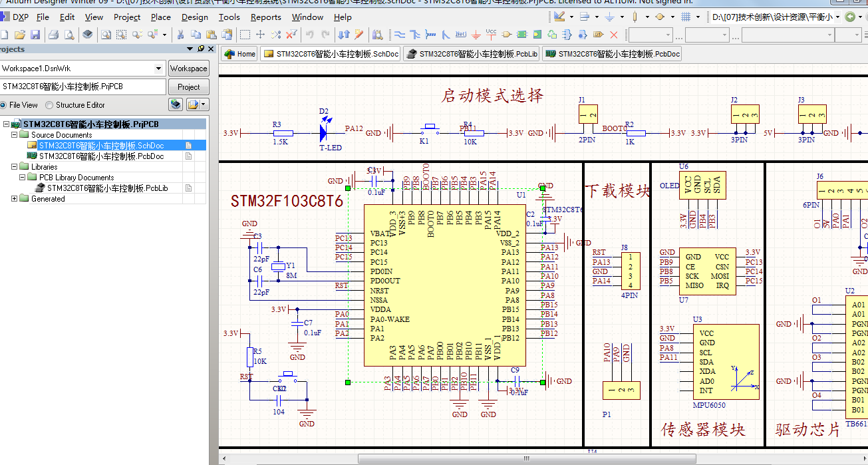Click the green Back navigation arrow

point(850,17)
